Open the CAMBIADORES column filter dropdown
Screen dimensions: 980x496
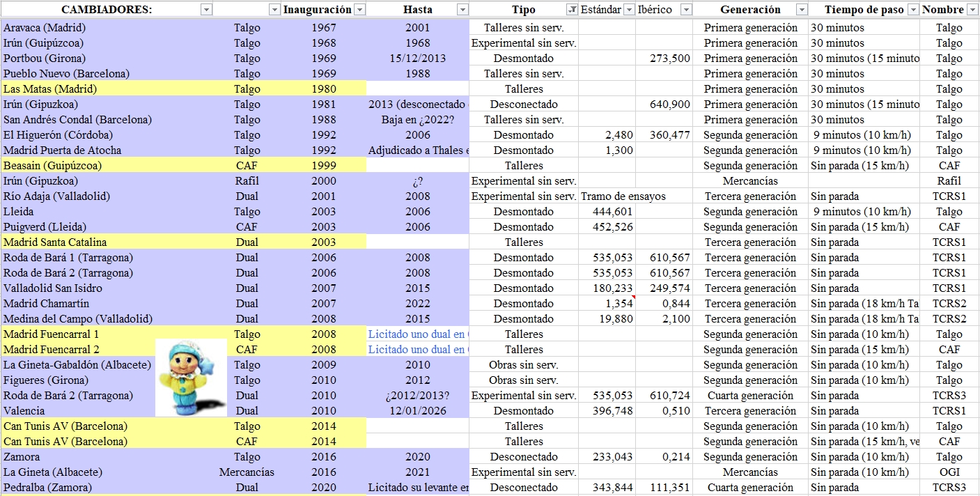click(x=205, y=10)
